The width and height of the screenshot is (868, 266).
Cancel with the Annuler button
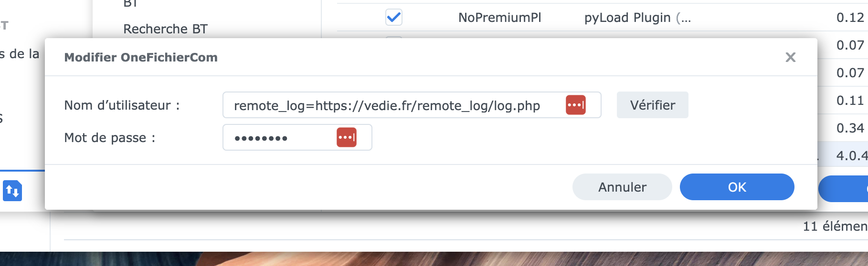622,187
